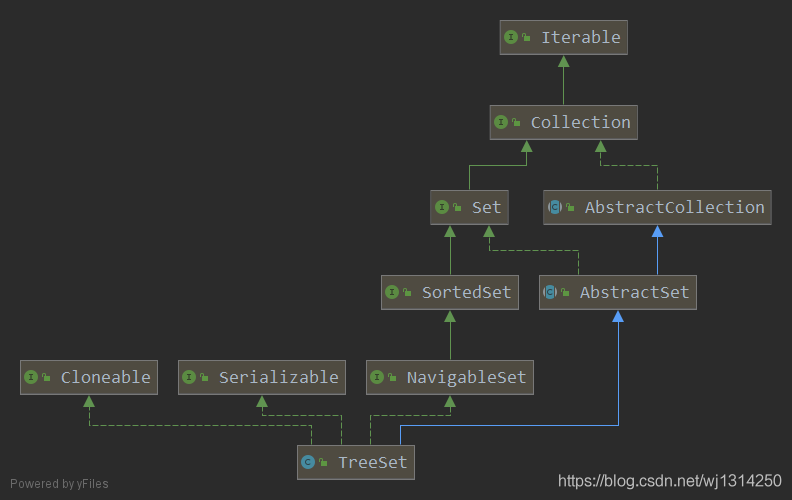Select the NavigableSet label text

pyautogui.click(x=466, y=377)
